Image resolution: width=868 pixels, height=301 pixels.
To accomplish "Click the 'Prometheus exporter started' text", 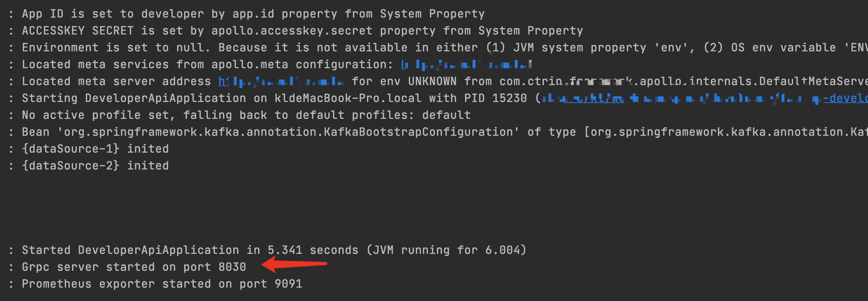I will coord(116,284).
